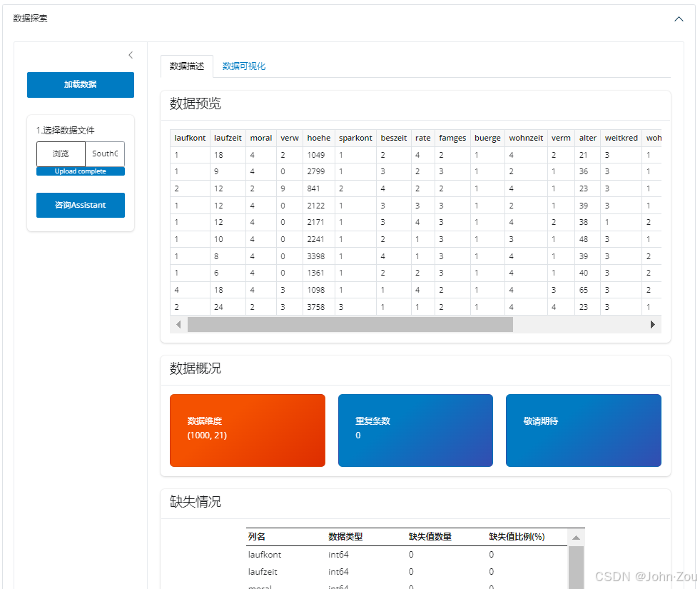
Task: Click the sparkont column header
Action: (355, 138)
